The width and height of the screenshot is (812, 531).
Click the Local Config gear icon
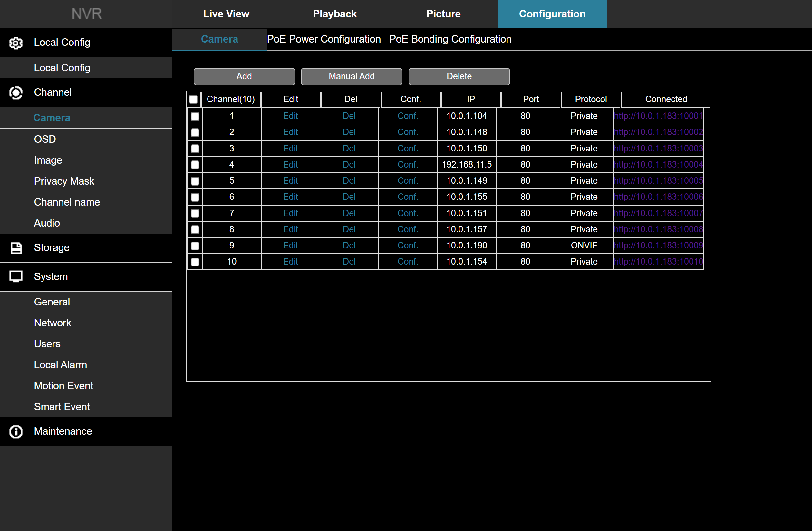tap(16, 43)
